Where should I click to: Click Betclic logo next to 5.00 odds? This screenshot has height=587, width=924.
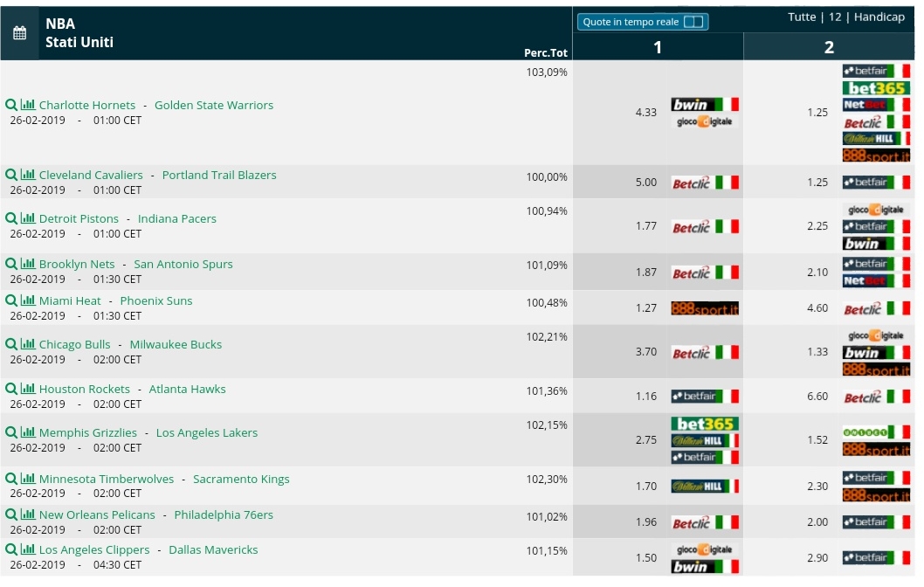coord(705,183)
